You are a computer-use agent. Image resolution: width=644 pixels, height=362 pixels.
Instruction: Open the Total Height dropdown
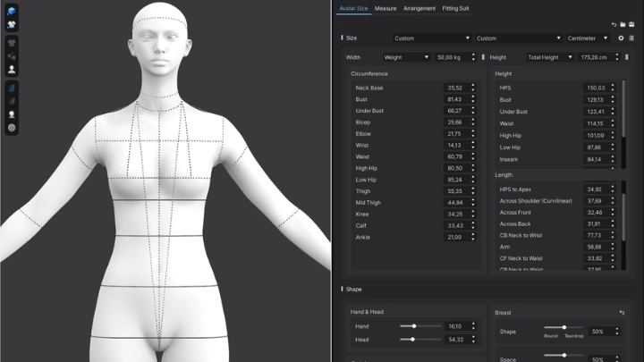tap(550, 57)
